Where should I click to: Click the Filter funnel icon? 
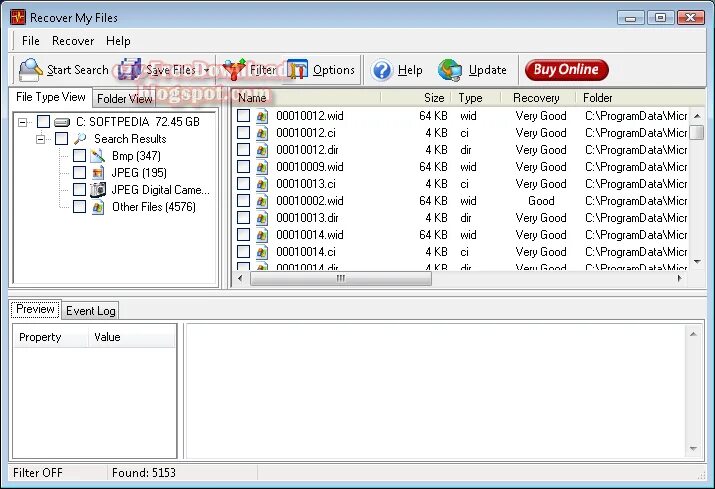point(234,70)
